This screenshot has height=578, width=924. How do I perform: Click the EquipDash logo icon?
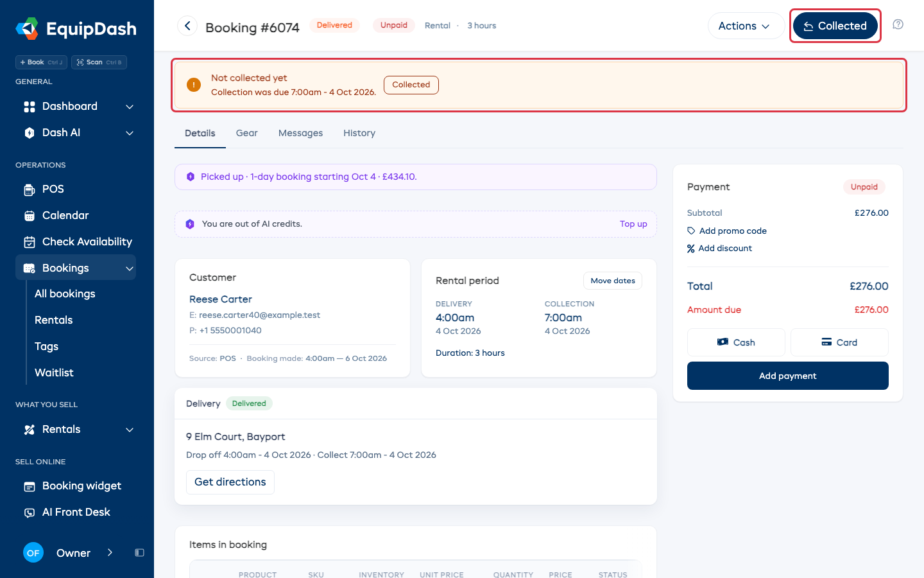pos(27,28)
